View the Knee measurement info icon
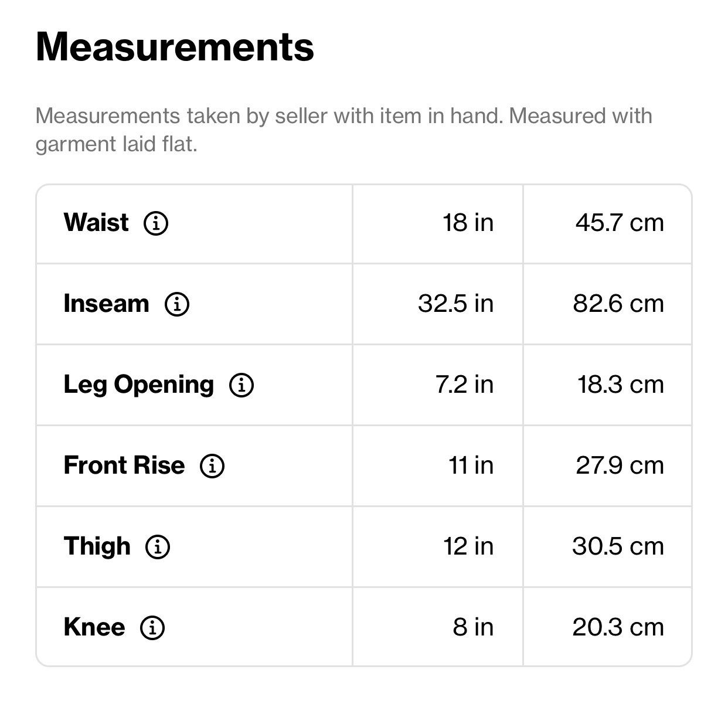Image resolution: width=728 pixels, height=707 pixels. coord(152,628)
